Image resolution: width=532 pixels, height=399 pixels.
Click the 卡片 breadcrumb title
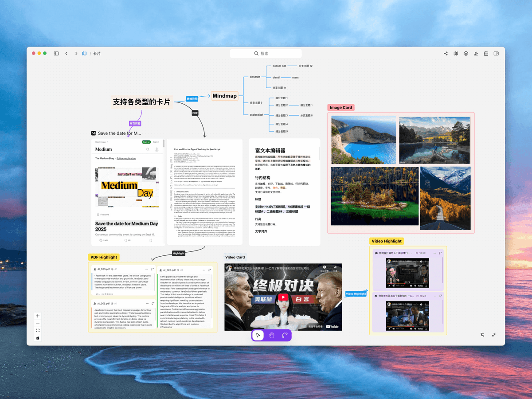point(97,53)
